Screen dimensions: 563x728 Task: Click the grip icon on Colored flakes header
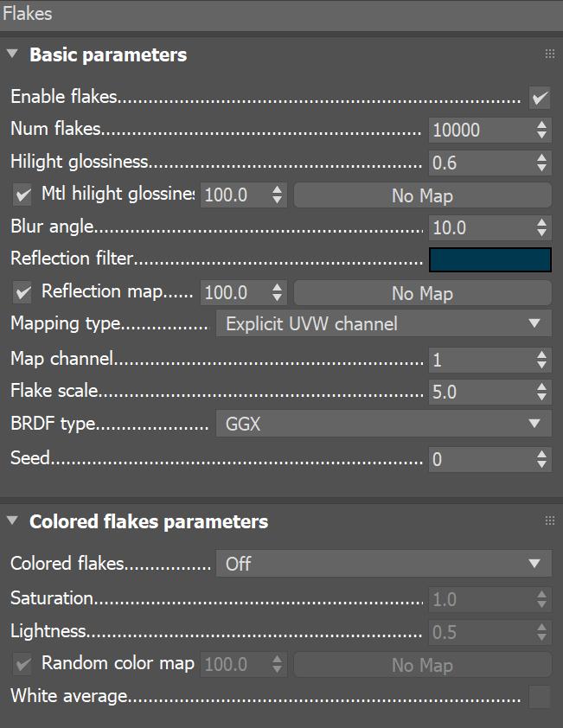pos(550,520)
